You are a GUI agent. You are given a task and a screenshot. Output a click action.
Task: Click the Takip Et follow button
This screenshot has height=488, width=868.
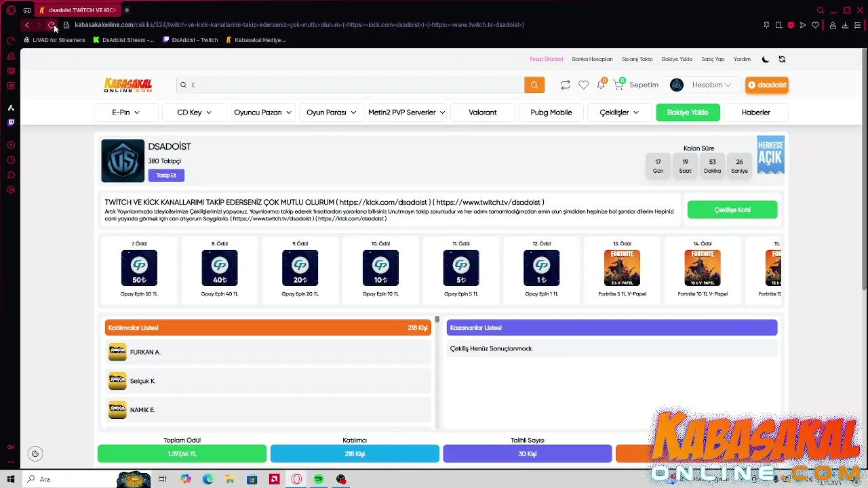(x=166, y=176)
